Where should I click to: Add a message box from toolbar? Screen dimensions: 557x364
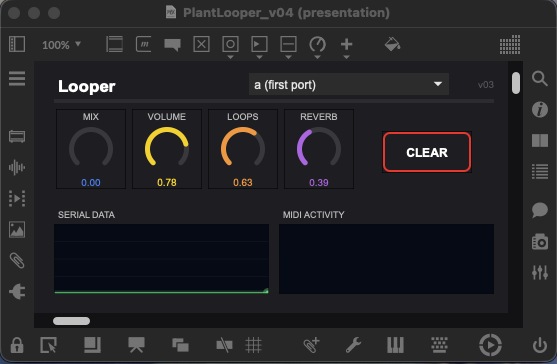coord(144,44)
